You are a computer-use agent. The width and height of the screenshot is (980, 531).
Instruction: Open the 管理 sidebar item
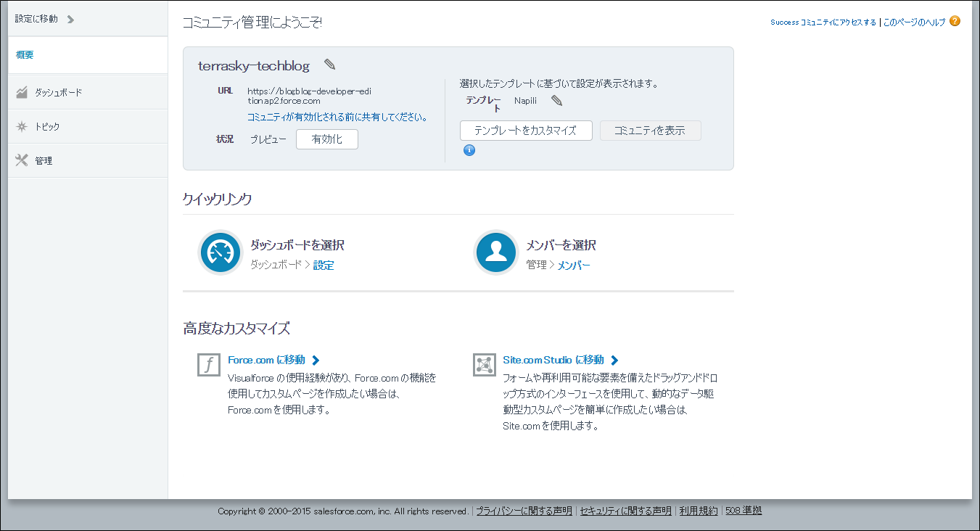tap(88, 160)
